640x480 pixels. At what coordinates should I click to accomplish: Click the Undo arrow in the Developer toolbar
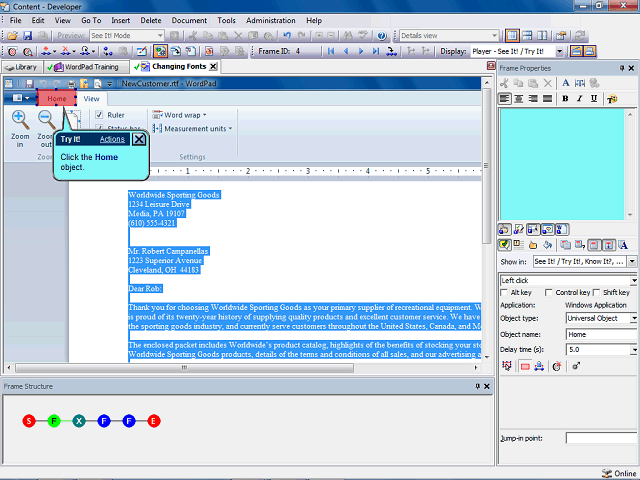click(x=287, y=36)
